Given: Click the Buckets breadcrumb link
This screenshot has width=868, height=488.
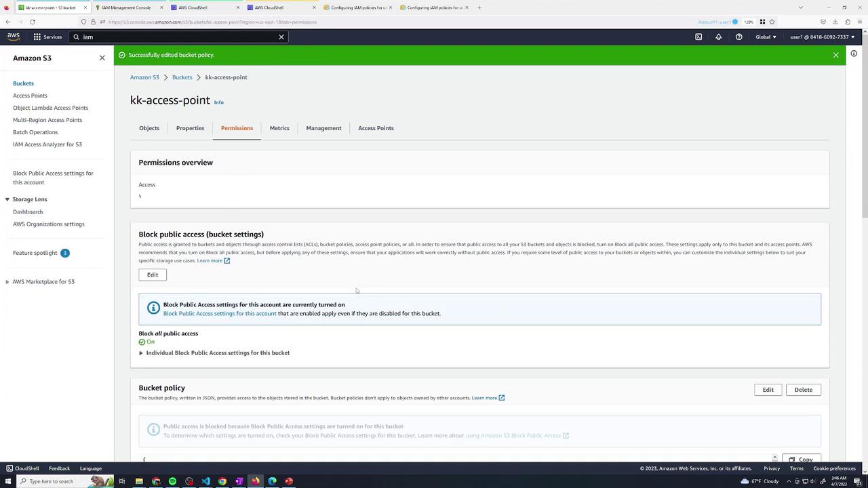Looking at the screenshot, I should [x=182, y=77].
